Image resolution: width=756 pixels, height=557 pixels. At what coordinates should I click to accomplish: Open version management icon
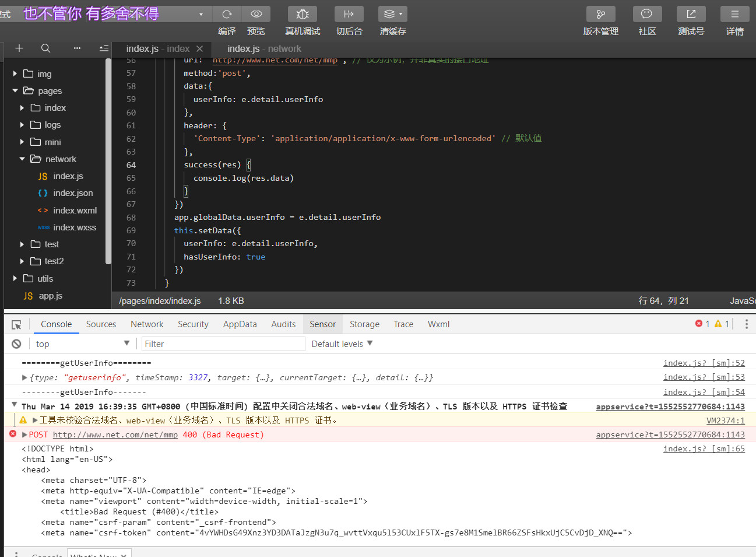coord(600,14)
